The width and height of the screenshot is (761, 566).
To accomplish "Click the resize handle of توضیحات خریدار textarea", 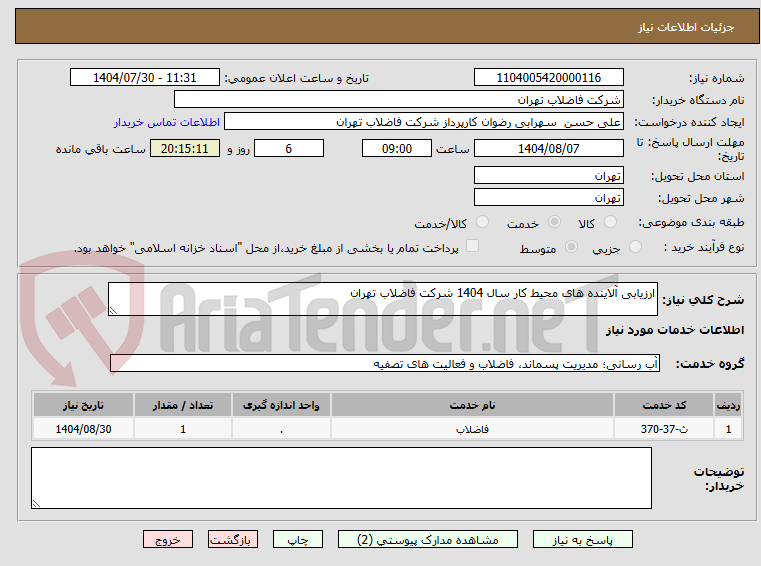I will click(x=36, y=504).
